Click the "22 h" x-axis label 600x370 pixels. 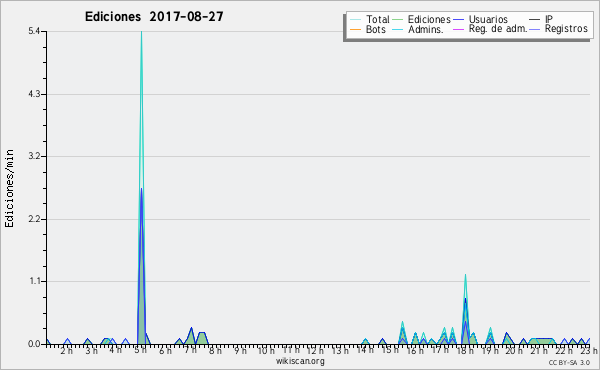pyautogui.click(x=564, y=351)
